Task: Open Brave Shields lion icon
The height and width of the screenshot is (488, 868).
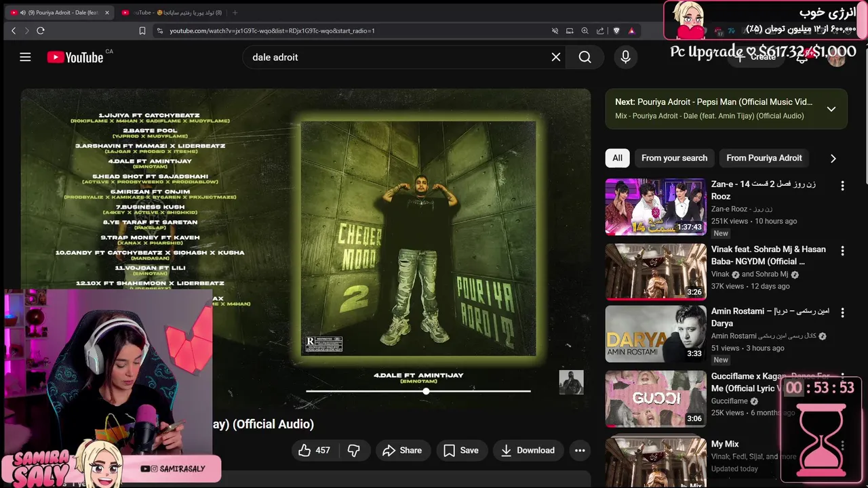Action: tap(616, 30)
